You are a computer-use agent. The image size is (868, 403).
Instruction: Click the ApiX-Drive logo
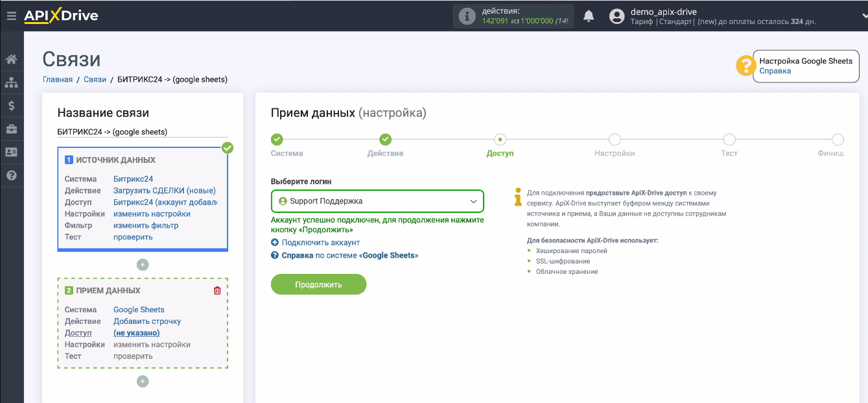[x=61, y=16]
